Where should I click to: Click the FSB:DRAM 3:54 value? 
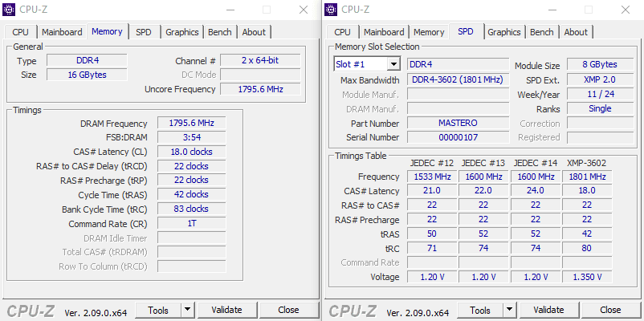pyautogui.click(x=192, y=137)
